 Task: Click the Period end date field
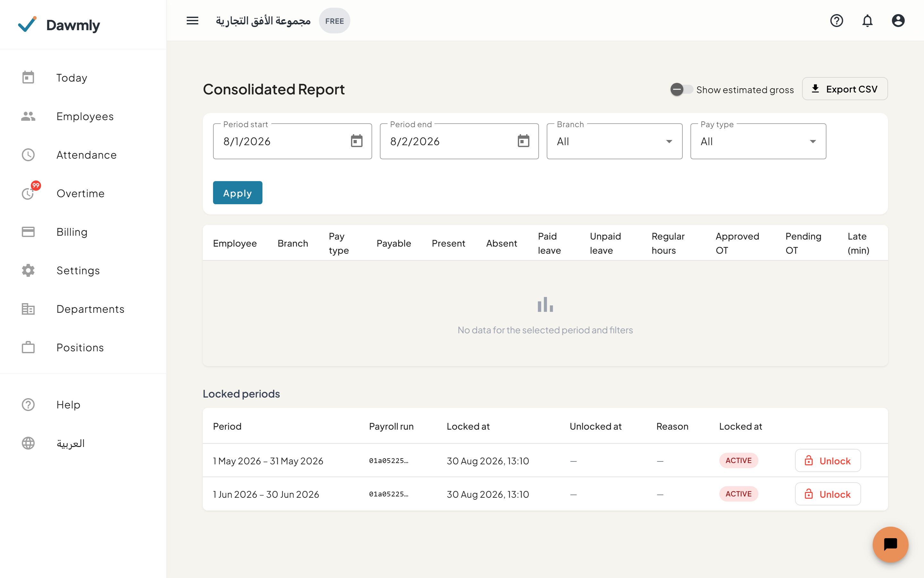click(459, 141)
